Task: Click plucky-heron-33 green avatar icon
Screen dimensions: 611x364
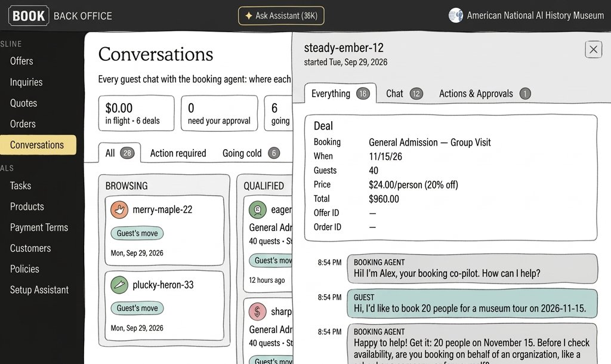Action: pos(119,285)
